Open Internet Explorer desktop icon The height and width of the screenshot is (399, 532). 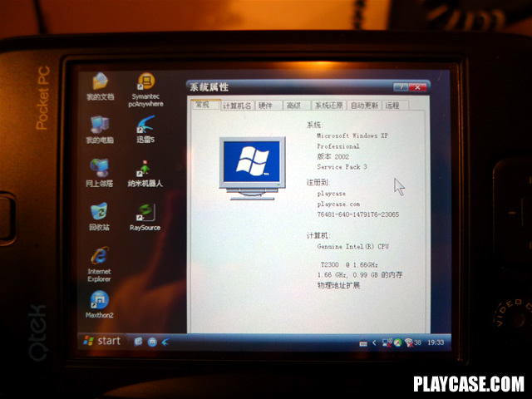tap(99, 264)
